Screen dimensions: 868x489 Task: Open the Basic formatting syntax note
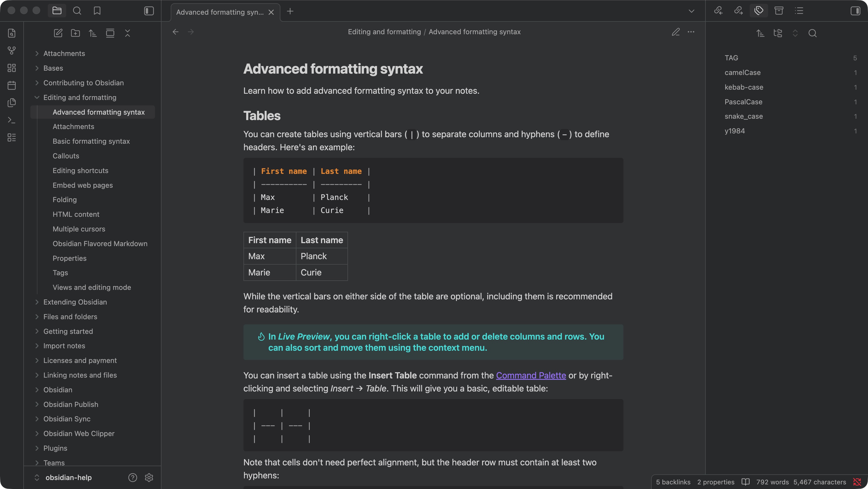[91, 141]
